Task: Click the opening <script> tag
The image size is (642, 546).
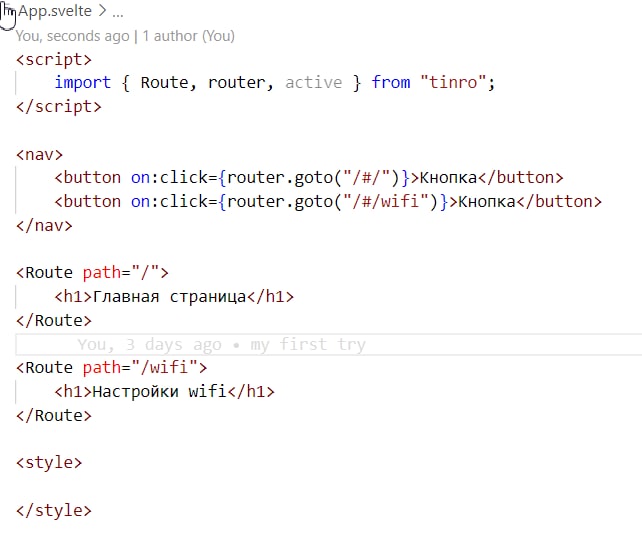Action: point(54,60)
